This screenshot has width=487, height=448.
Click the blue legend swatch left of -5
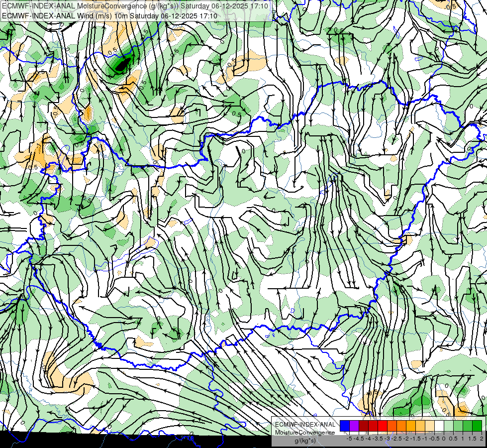345,426
